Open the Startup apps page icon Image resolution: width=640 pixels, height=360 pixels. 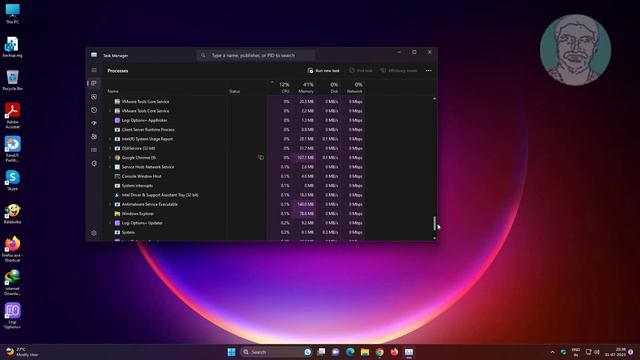tap(94, 123)
